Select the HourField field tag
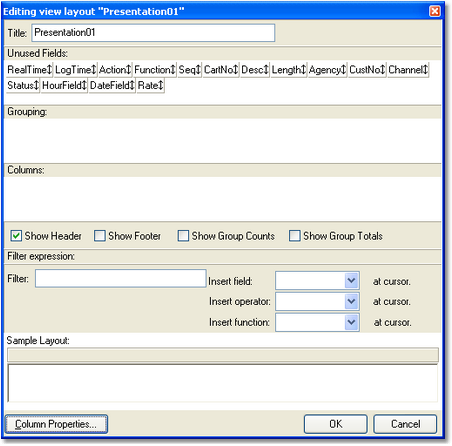 tap(64, 85)
